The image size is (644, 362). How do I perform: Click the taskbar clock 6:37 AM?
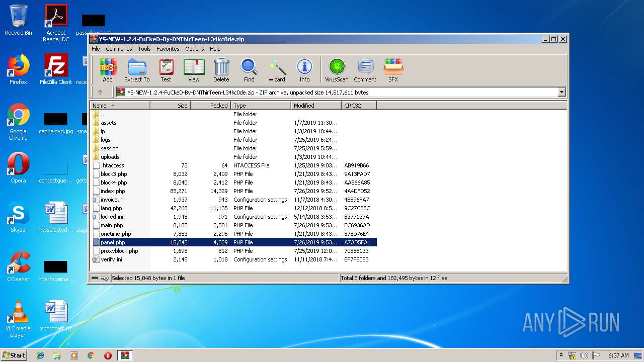(618, 355)
